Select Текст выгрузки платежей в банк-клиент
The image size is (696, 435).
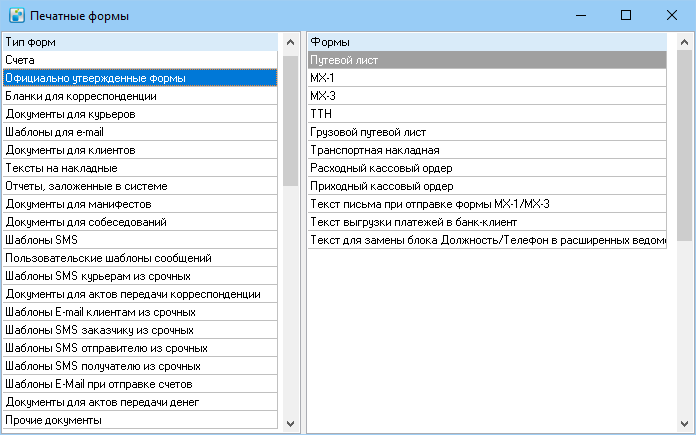[x=487, y=222]
